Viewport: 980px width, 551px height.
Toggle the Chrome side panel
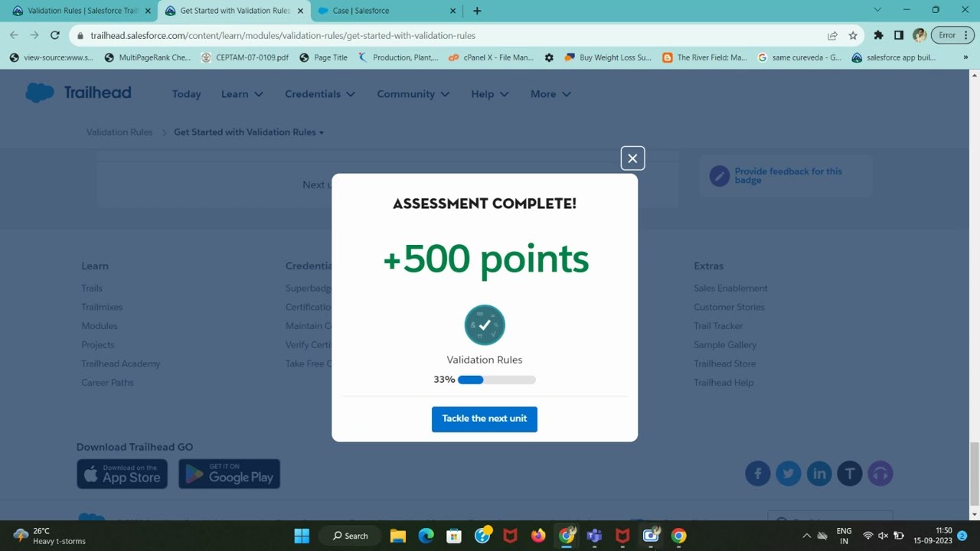[x=899, y=35]
